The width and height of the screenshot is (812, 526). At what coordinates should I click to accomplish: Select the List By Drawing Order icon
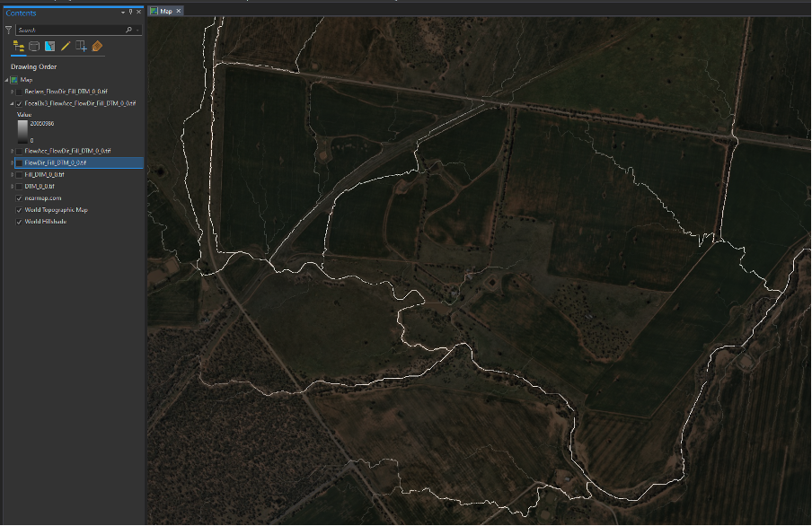[x=16, y=47]
